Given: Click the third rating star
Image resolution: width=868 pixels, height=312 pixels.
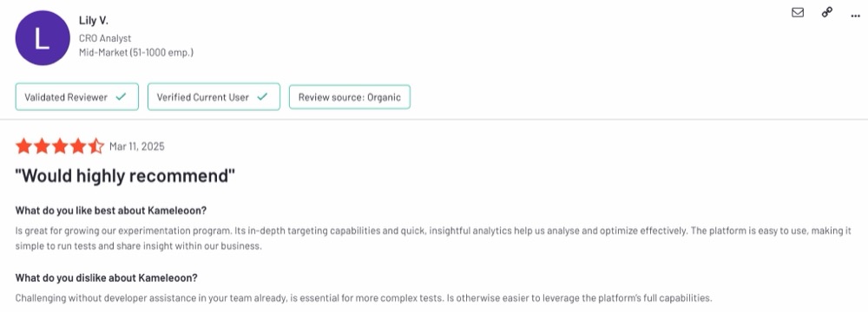Looking at the screenshot, I should coord(60,146).
